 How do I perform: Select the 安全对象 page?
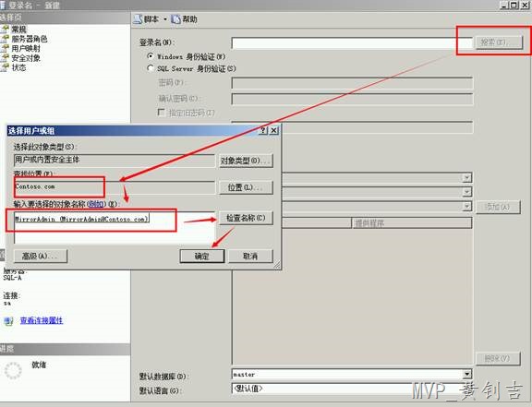pyautogui.click(x=26, y=58)
